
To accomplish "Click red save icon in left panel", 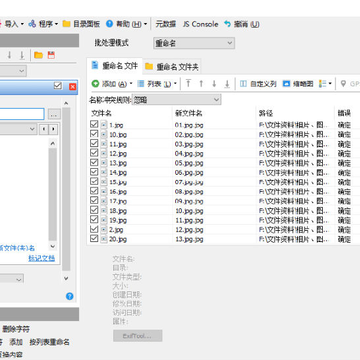I will point(51,55).
